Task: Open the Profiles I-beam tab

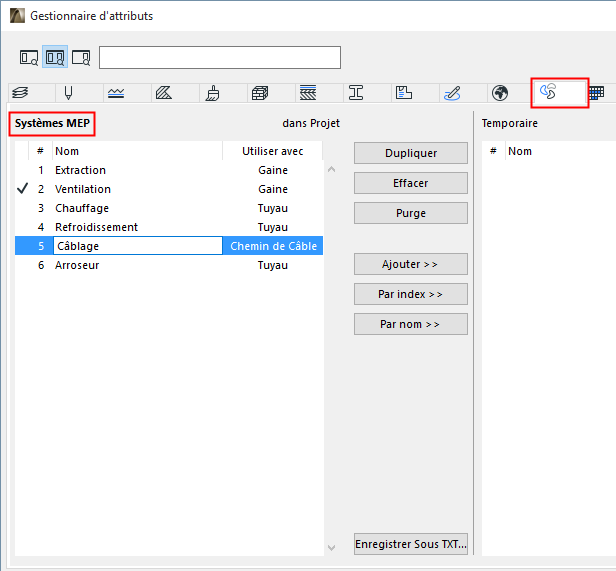Action: coord(356,93)
